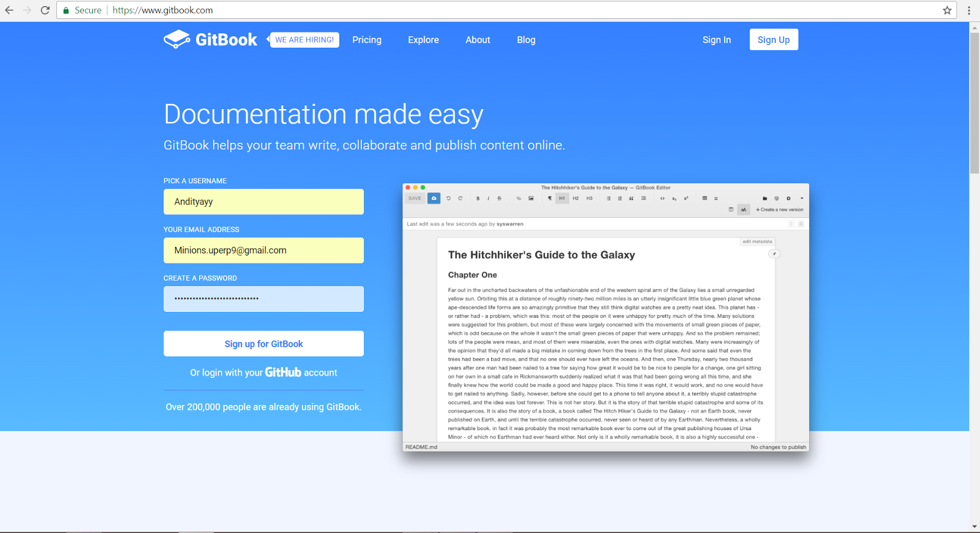The width and height of the screenshot is (980, 533).
Task: Click the Secure padlock indicator
Action: click(82, 10)
